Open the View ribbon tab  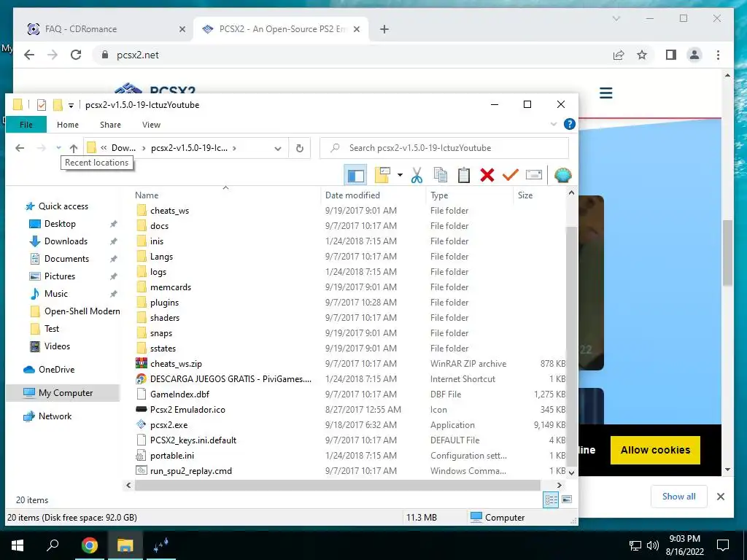click(151, 125)
